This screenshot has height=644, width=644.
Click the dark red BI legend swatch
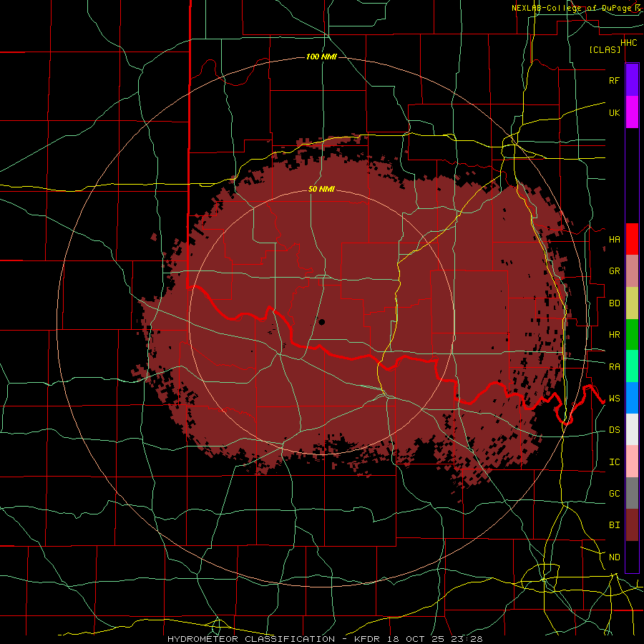(632, 525)
